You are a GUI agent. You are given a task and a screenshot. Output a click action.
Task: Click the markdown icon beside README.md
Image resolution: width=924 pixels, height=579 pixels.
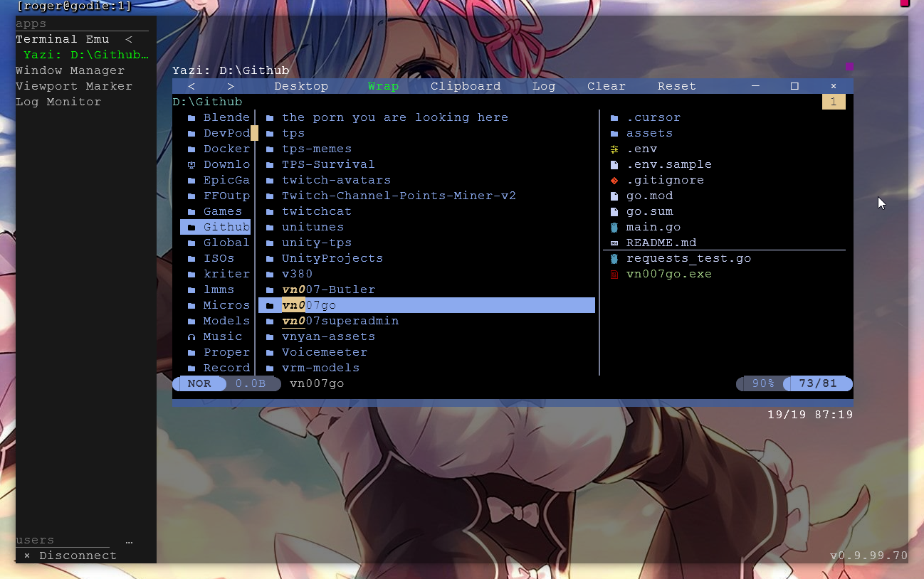click(x=614, y=243)
